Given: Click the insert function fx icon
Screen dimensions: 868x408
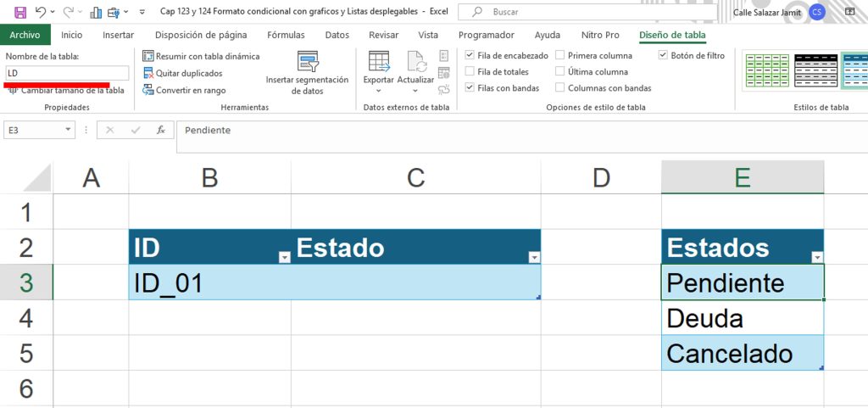Looking at the screenshot, I should pos(161,130).
